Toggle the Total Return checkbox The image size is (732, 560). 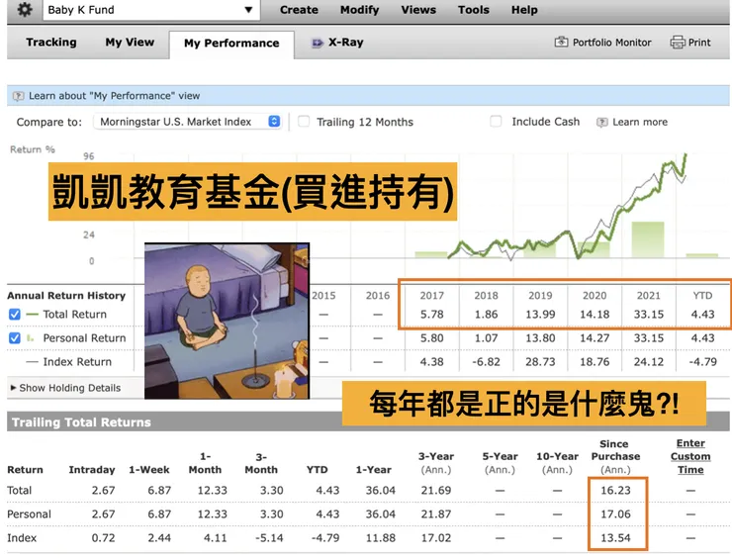click(15, 315)
